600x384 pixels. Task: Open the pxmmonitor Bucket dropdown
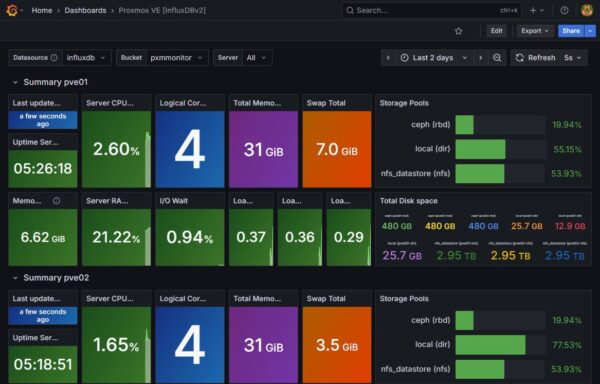click(x=177, y=58)
